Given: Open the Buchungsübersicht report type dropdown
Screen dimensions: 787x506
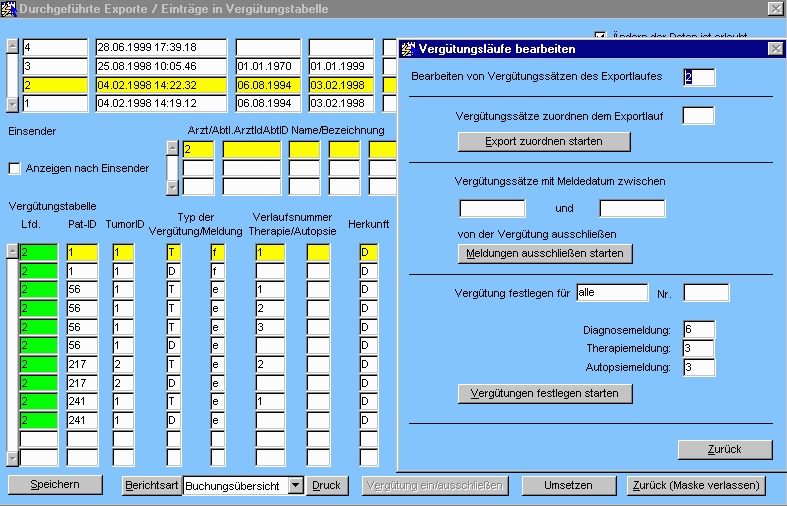Looking at the screenshot, I should [294, 485].
